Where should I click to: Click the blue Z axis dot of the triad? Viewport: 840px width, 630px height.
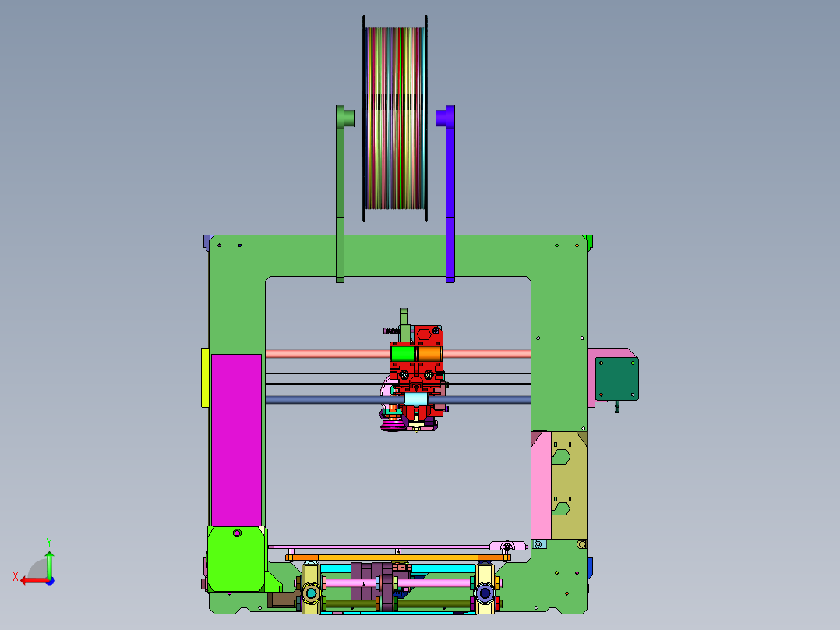pos(51,581)
